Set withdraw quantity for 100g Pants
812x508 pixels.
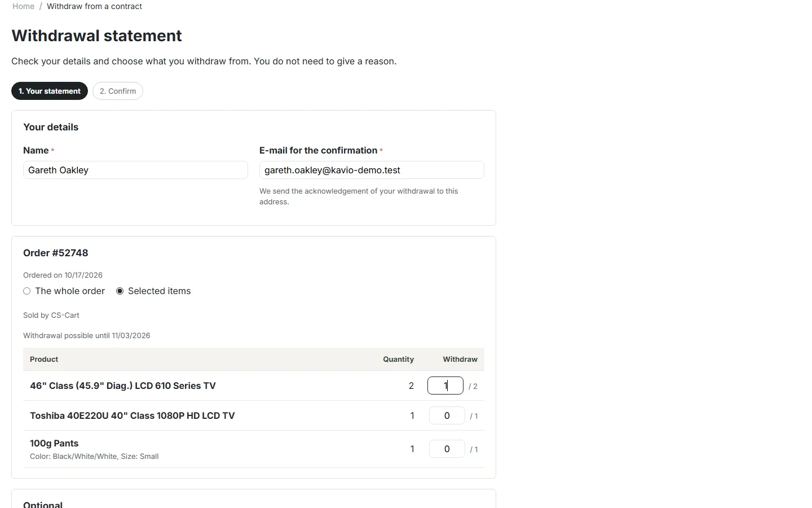[447, 449]
